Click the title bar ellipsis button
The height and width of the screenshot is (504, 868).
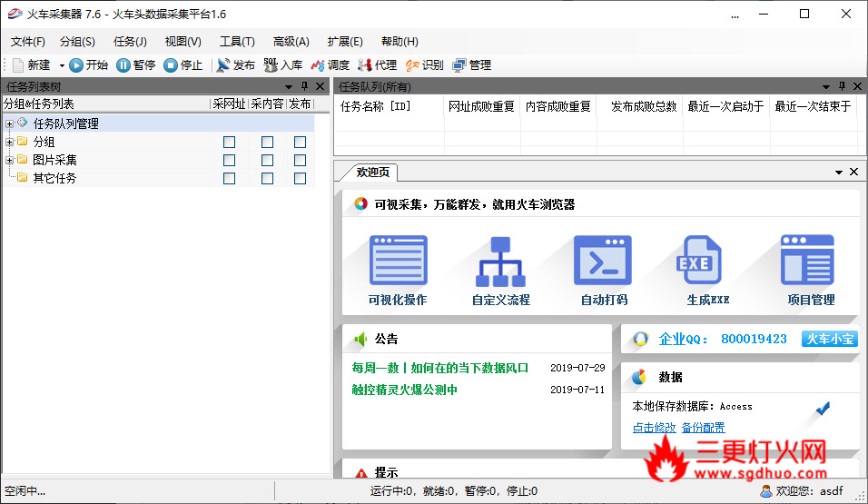[x=735, y=15]
